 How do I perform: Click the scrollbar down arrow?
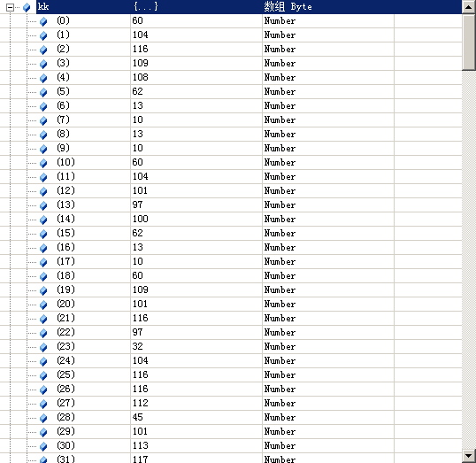click(x=469, y=456)
